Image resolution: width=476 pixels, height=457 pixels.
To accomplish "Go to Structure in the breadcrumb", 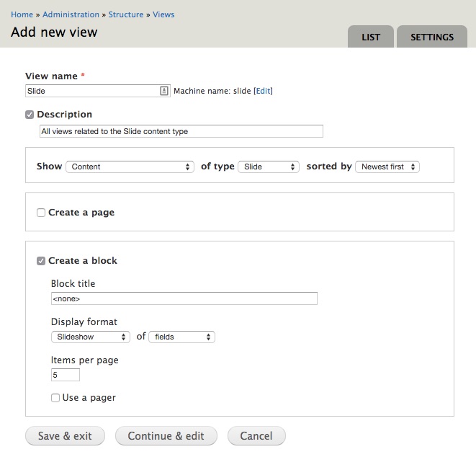I will [125, 14].
